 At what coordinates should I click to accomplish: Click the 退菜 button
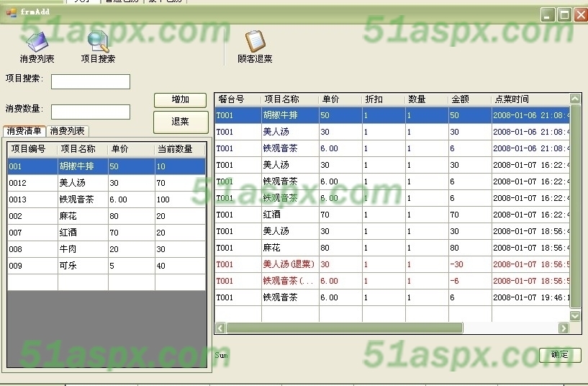click(x=181, y=122)
